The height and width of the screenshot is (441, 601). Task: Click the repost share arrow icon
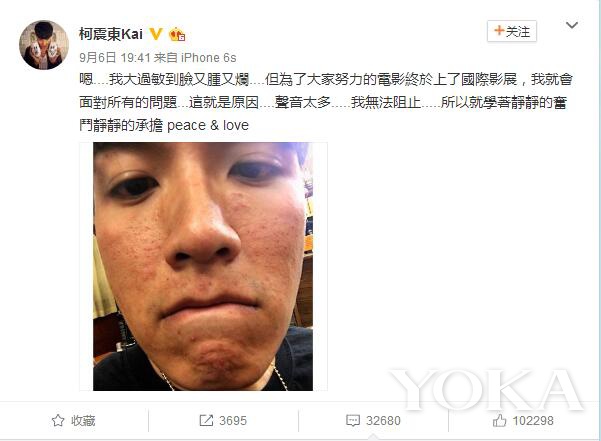(206, 420)
